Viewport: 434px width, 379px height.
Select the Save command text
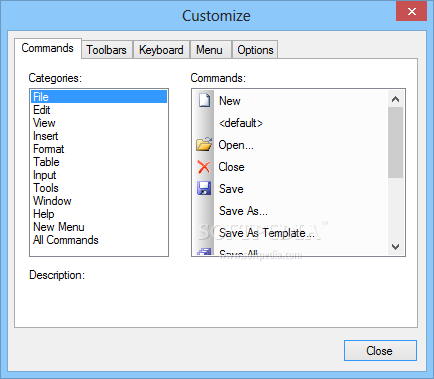point(231,189)
